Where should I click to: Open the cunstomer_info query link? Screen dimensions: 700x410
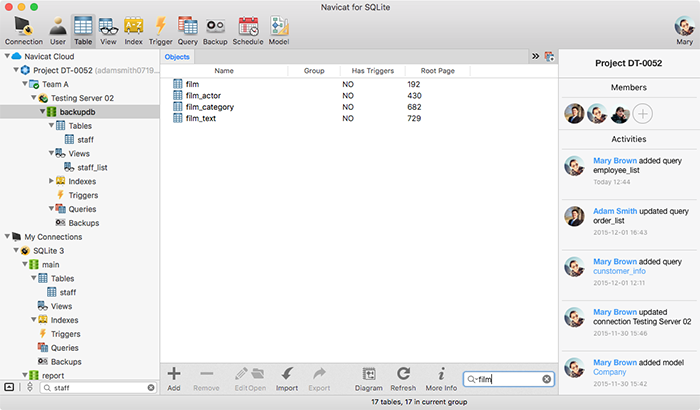pyautogui.click(x=619, y=272)
